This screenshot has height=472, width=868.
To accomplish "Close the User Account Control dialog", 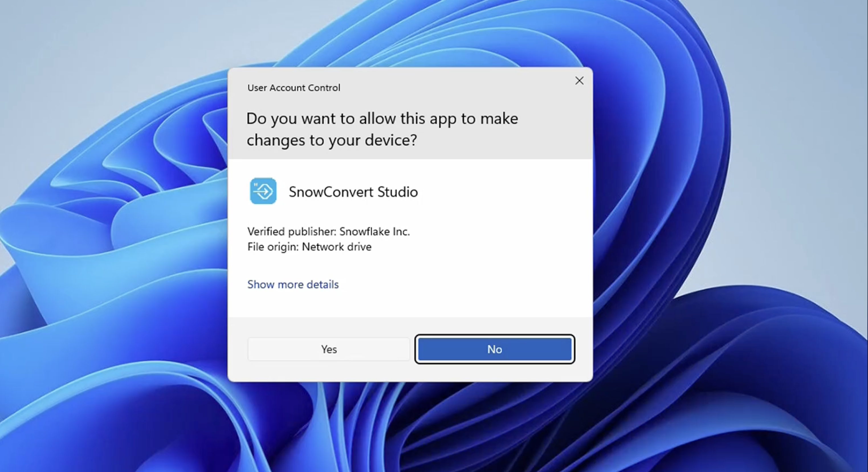I will [579, 81].
